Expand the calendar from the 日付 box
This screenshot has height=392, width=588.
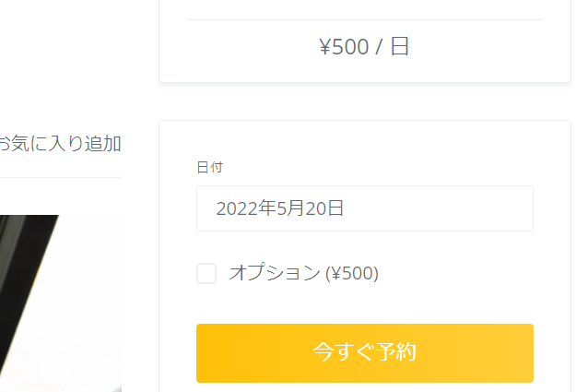364,208
